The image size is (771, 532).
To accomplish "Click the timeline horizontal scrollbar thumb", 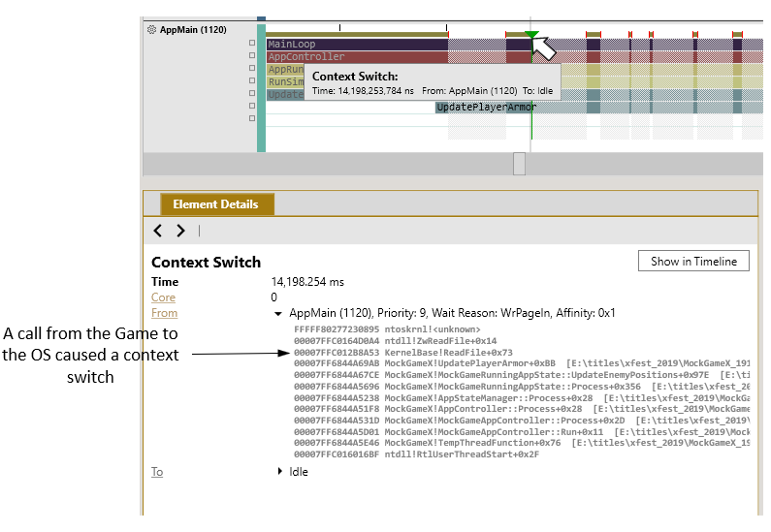I will click(x=519, y=164).
